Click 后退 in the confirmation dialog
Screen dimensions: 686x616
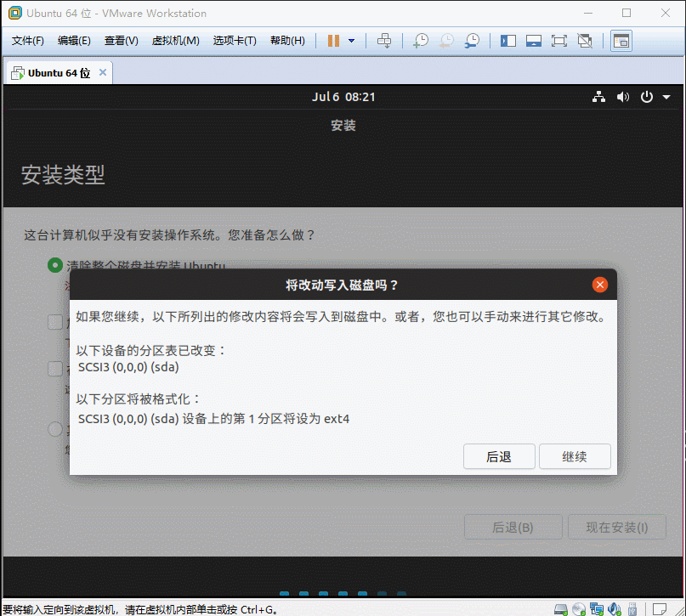click(x=499, y=456)
